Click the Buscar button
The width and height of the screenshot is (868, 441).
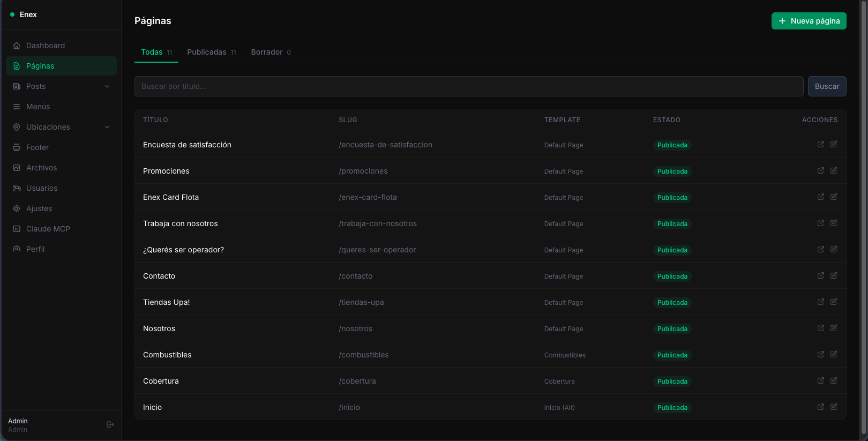click(827, 86)
